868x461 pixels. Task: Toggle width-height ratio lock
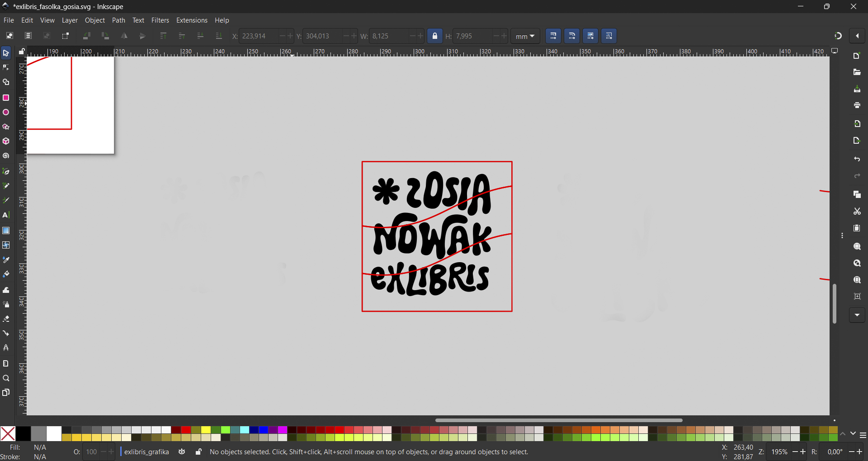pyautogui.click(x=435, y=36)
